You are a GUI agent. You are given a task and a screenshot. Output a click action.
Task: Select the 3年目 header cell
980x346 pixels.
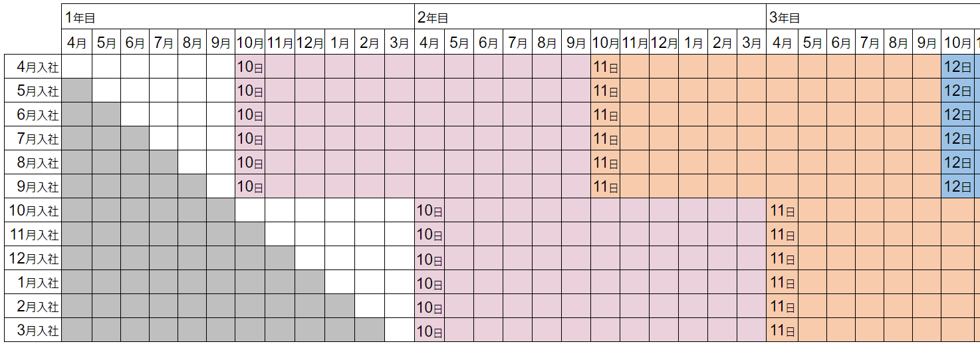coord(872,17)
